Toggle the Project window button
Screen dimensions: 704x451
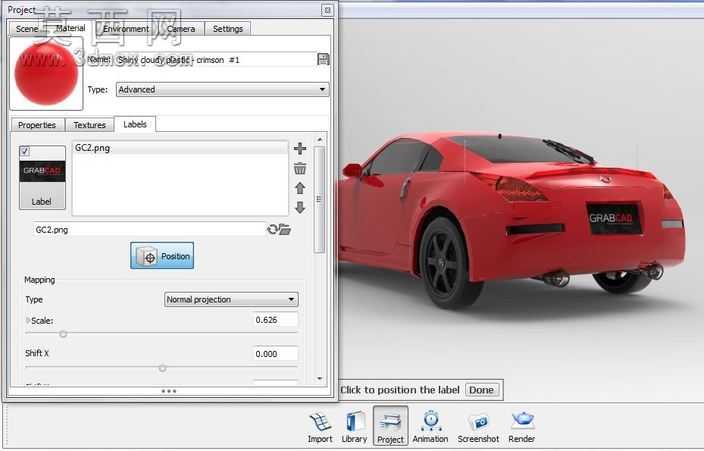pos(390,426)
